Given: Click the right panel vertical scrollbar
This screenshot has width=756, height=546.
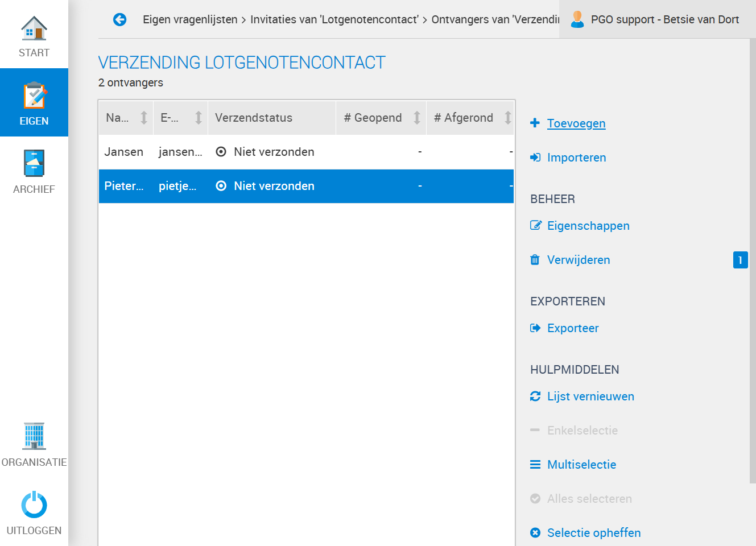Looking at the screenshot, I should [x=753, y=261].
